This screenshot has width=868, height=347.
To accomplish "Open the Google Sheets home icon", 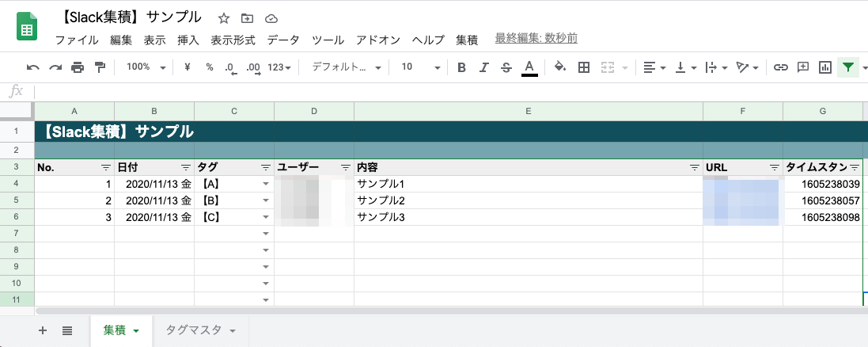I will pyautogui.click(x=27, y=27).
